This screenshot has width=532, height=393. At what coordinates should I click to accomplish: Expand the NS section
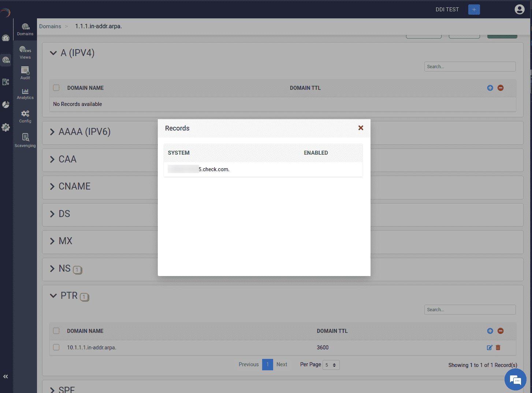(52, 269)
